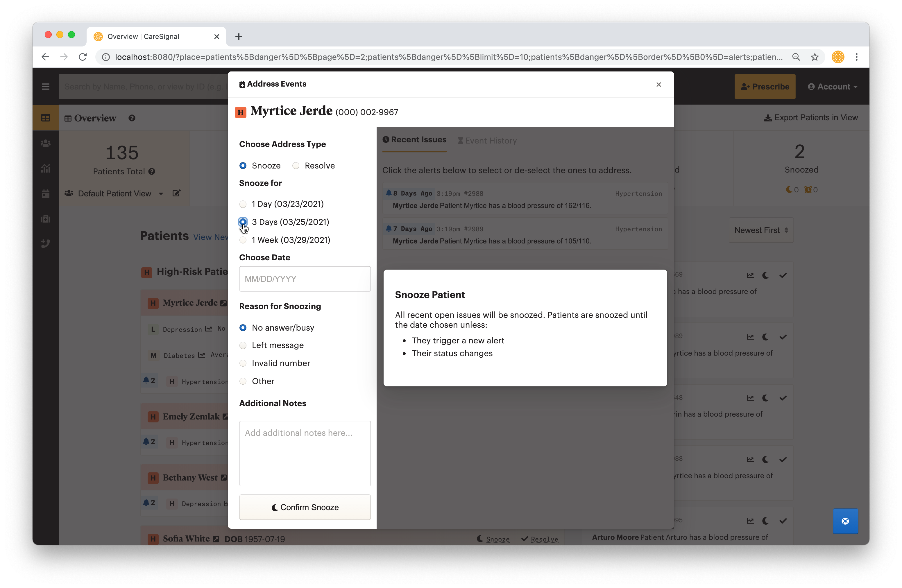The image size is (902, 588).
Task: Snooze moon icon for alert #89 row
Action: [x=765, y=337]
